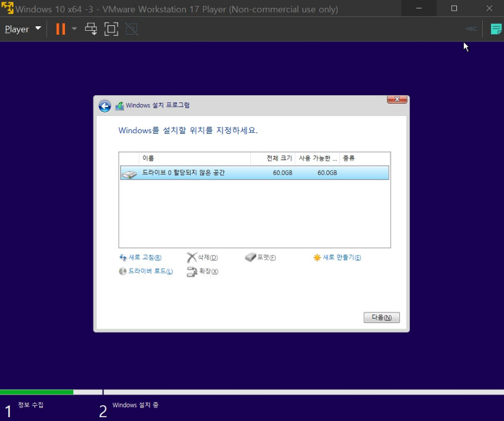504x421 pixels.
Task: Click the 60.0GB free space cell
Action: click(x=327, y=172)
